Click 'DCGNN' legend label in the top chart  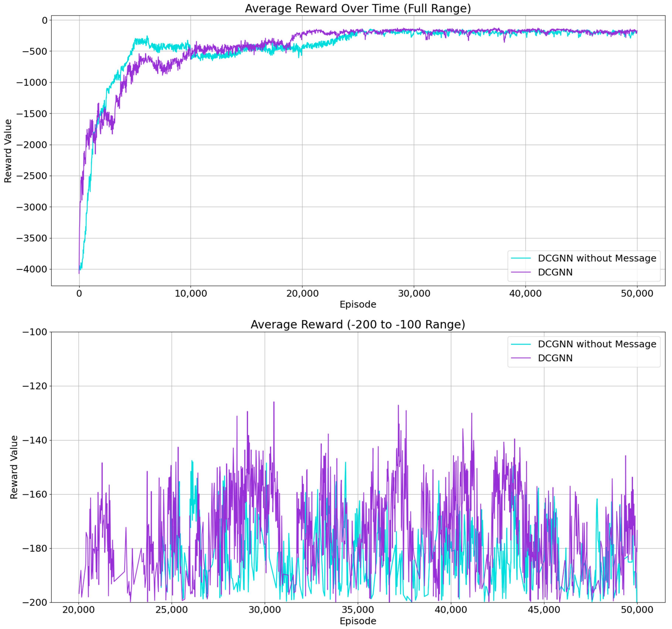coord(555,272)
